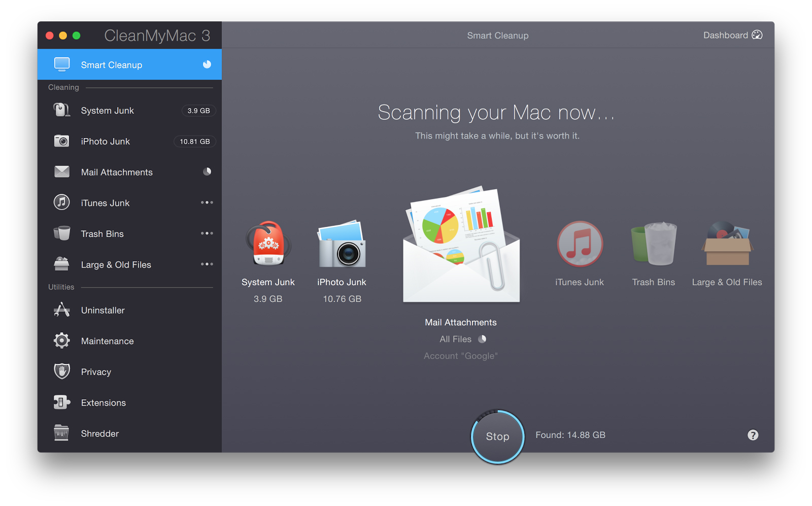Stop the scan with the Stop button
Screen dimensions: 812x506
point(497,436)
